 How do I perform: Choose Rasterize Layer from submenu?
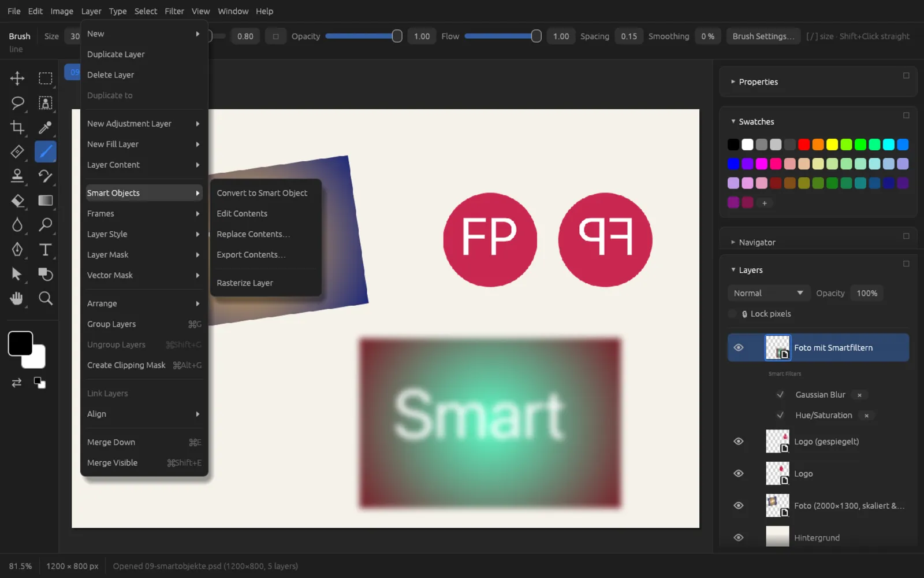point(266,283)
